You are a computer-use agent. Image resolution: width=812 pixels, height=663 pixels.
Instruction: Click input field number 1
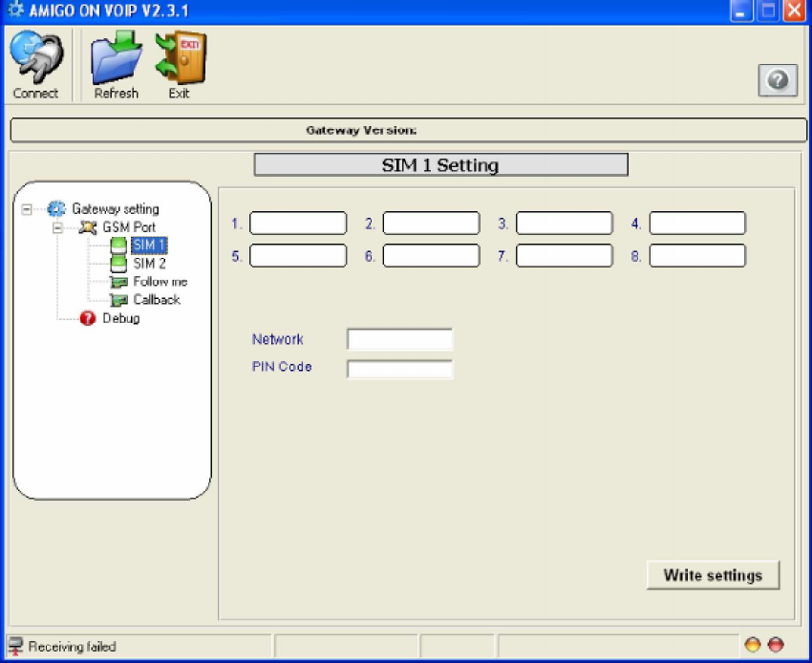click(x=298, y=224)
